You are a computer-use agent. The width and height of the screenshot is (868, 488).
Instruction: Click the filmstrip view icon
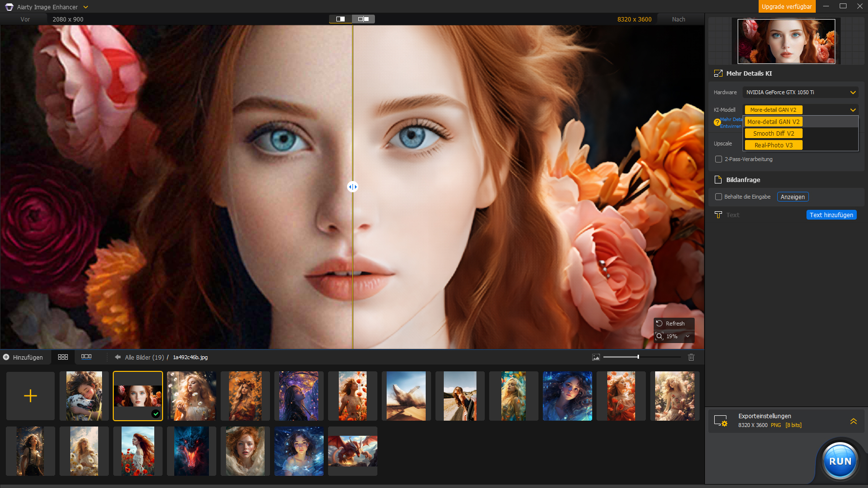point(86,357)
